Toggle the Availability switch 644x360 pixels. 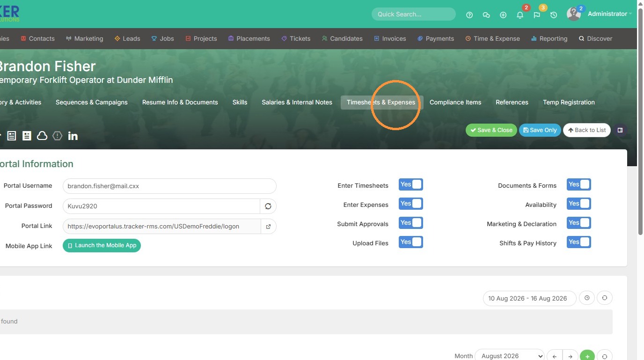point(579,204)
